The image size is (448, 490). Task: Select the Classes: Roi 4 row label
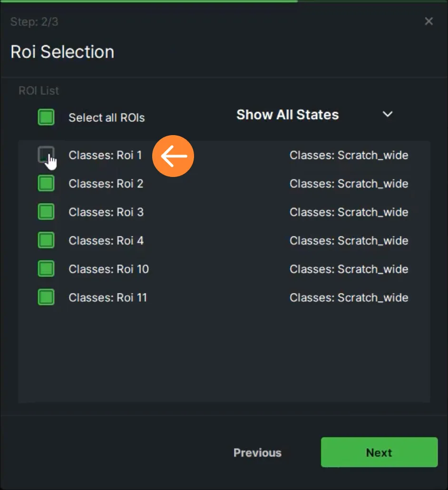pyautogui.click(x=106, y=241)
